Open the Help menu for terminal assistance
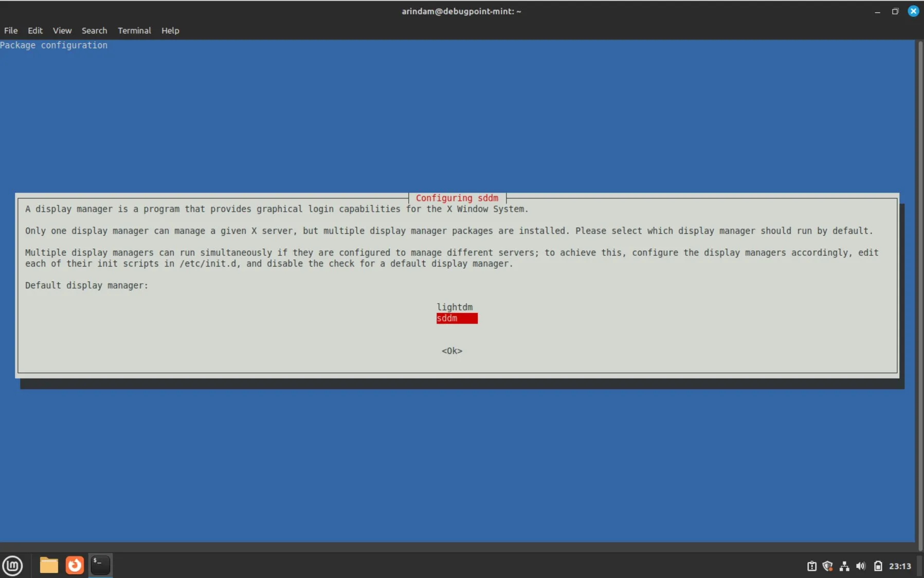Image resolution: width=924 pixels, height=578 pixels. (170, 30)
